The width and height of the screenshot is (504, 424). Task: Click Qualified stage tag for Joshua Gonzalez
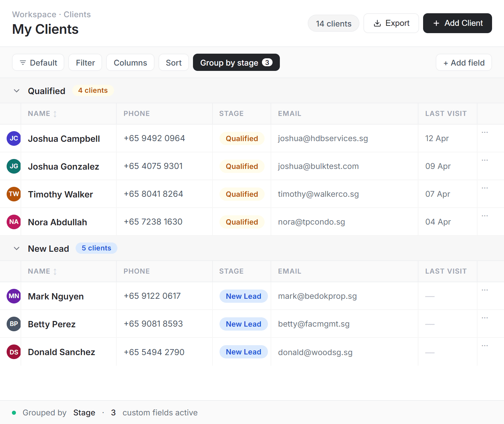242,166
